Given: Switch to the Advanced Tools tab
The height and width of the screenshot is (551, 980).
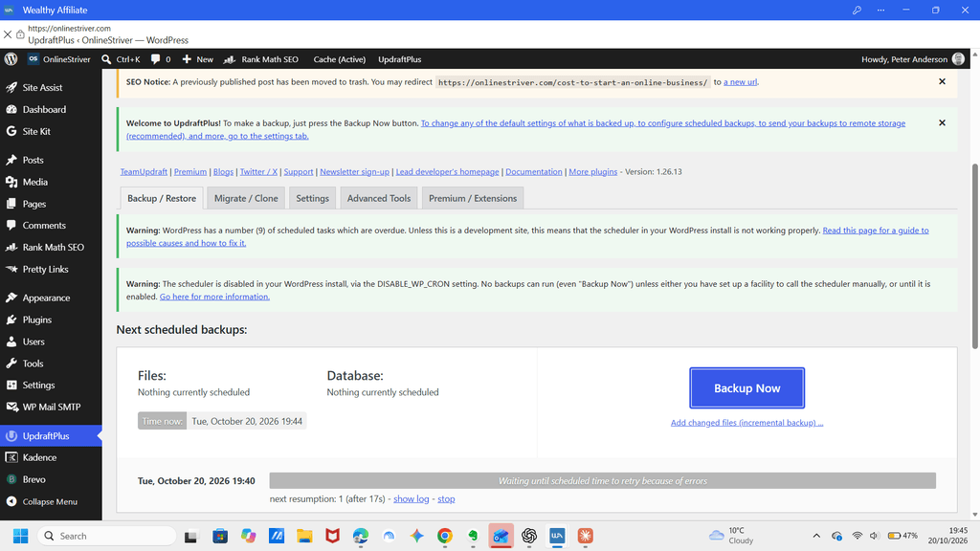Looking at the screenshot, I should (x=379, y=198).
